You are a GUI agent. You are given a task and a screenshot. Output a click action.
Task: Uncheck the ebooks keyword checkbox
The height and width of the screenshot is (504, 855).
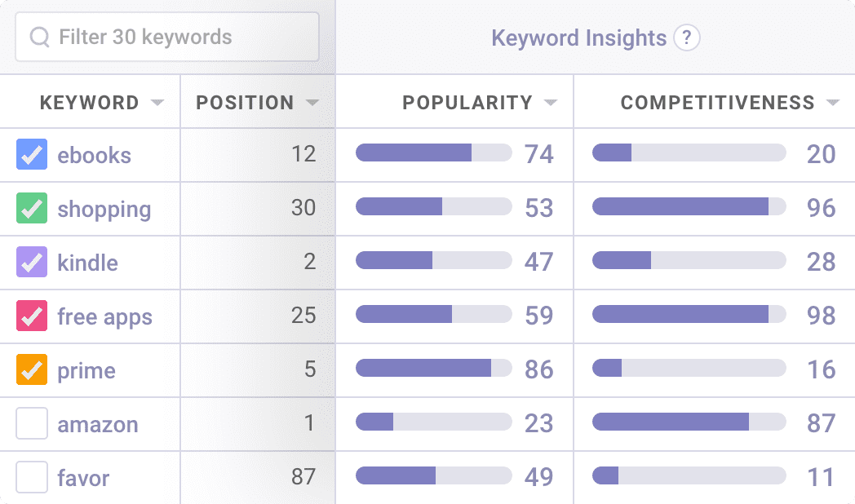pyautogui.click(x=32, y=154)
